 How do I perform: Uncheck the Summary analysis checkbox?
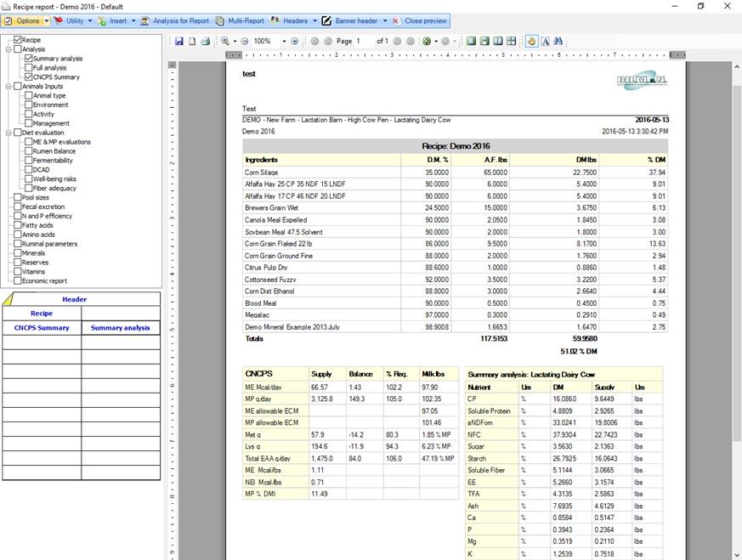[29, 58]
